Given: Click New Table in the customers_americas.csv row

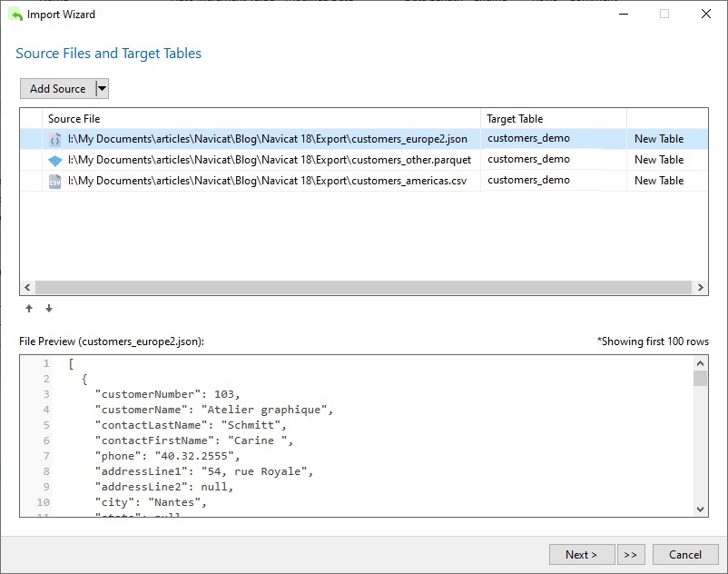Looking at the screenshot, I should pyautogui.click(x=659, y=181).
